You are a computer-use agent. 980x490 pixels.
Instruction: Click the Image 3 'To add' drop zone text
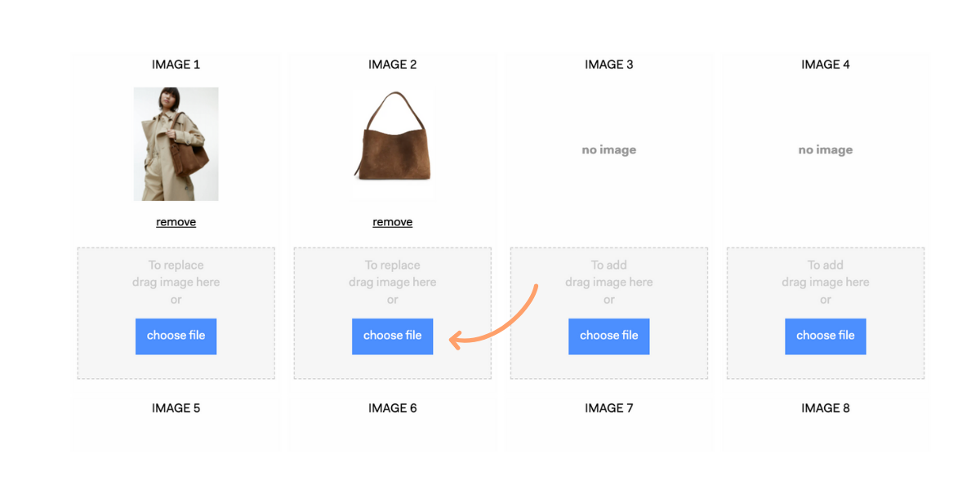pos(608,282)
